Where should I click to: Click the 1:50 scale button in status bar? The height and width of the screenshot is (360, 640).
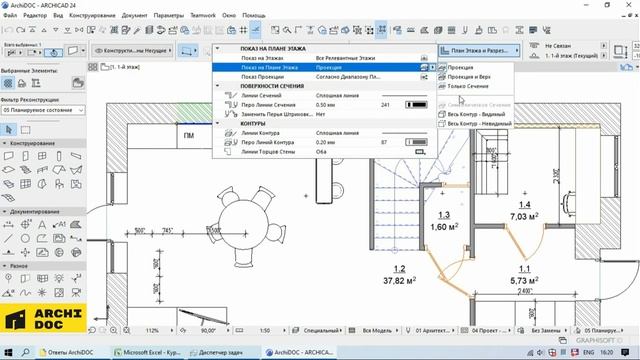(x=265, y=330)
